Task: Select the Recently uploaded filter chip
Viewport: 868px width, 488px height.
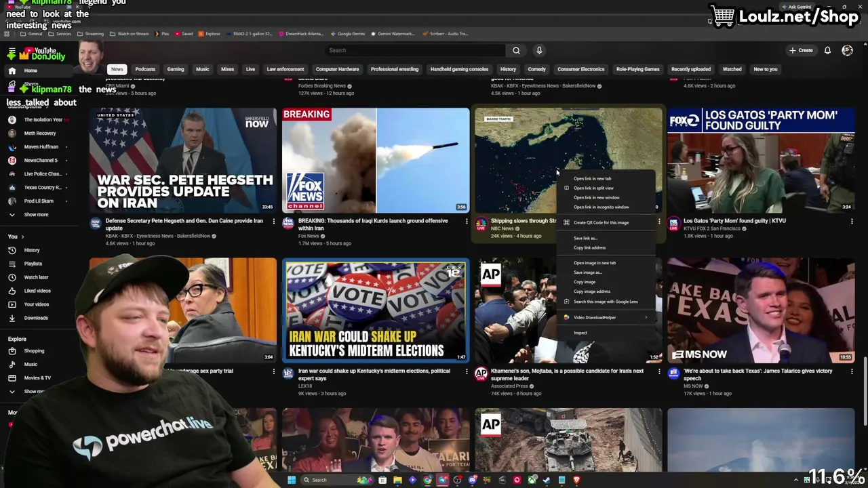Action: tap(691, 69)
